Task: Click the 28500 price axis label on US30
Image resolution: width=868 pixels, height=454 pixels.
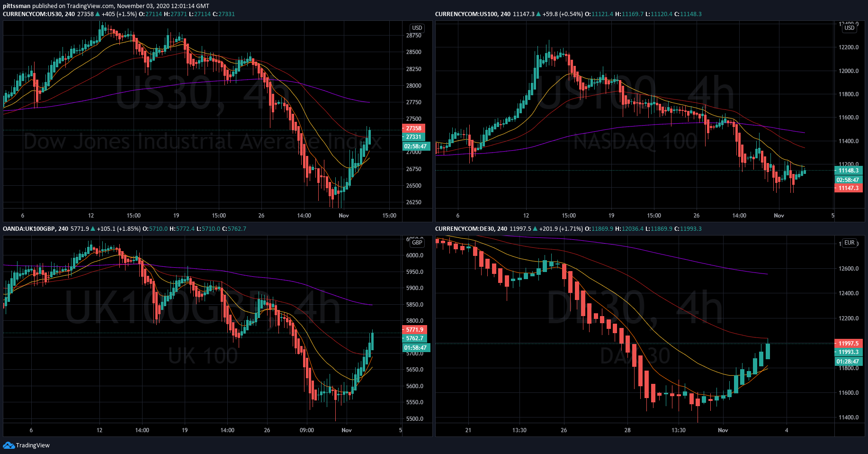Action: click(x=414, y=52)
